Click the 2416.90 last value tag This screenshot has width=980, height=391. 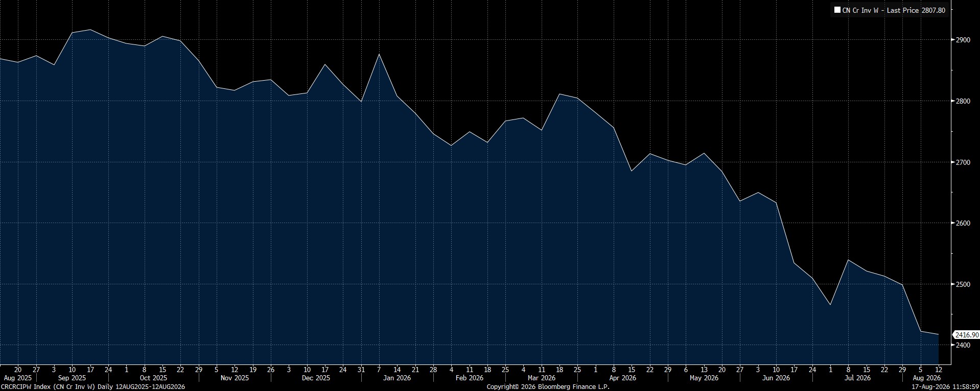(x=967, y=335)
